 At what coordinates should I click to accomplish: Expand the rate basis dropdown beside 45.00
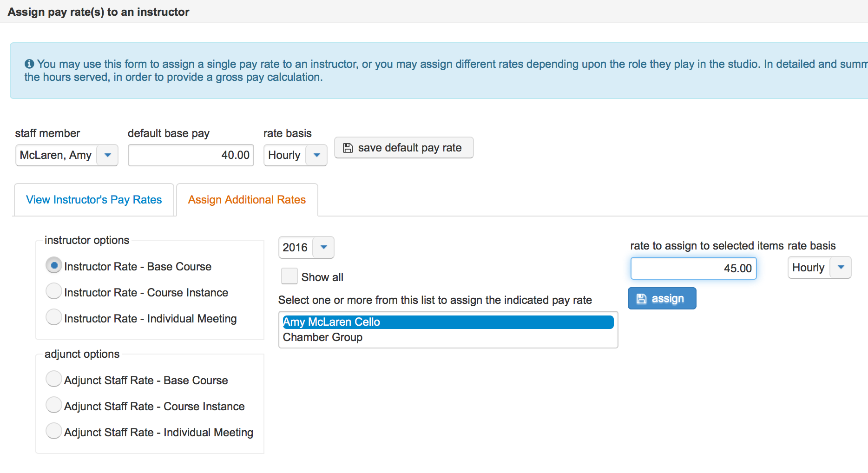[840, 268]
